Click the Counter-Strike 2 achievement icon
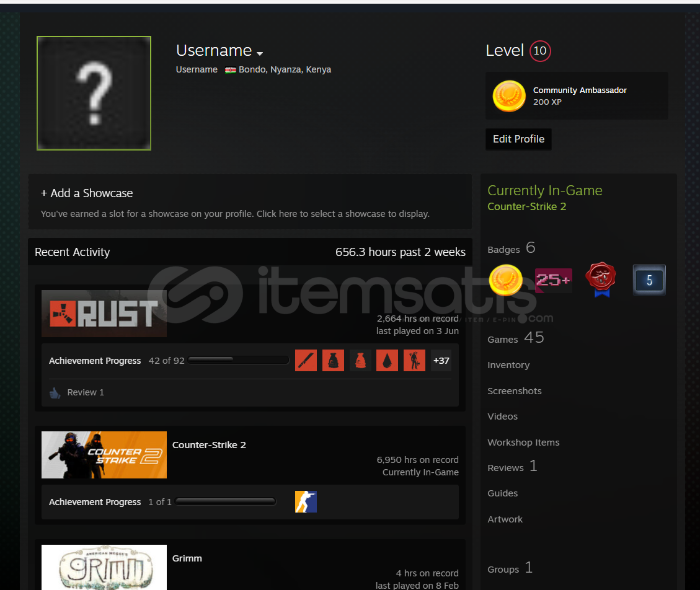This screenshot has width=700, height=590. click(x=306, y=501)
